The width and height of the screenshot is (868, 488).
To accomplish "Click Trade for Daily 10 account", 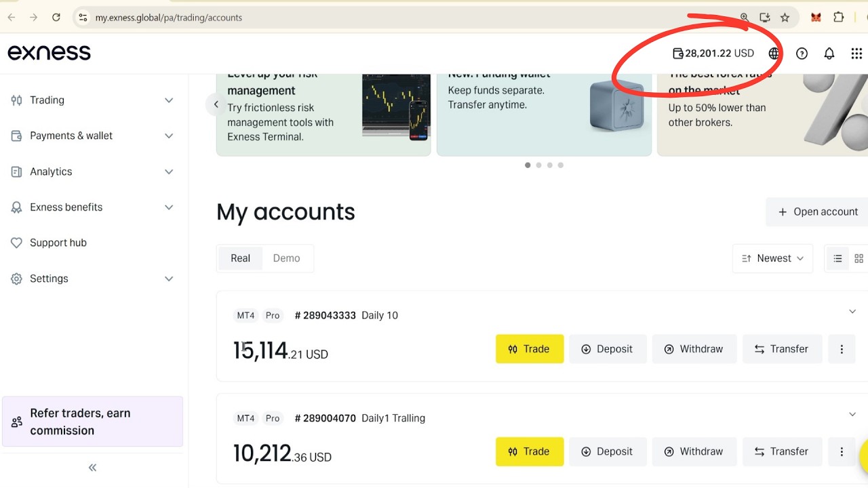I will click(x=530, y=349).
